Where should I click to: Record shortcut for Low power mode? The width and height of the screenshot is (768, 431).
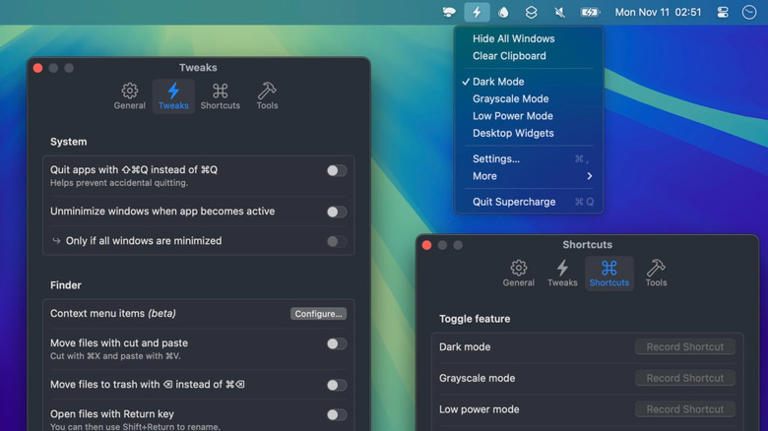(x=685, y=409)
